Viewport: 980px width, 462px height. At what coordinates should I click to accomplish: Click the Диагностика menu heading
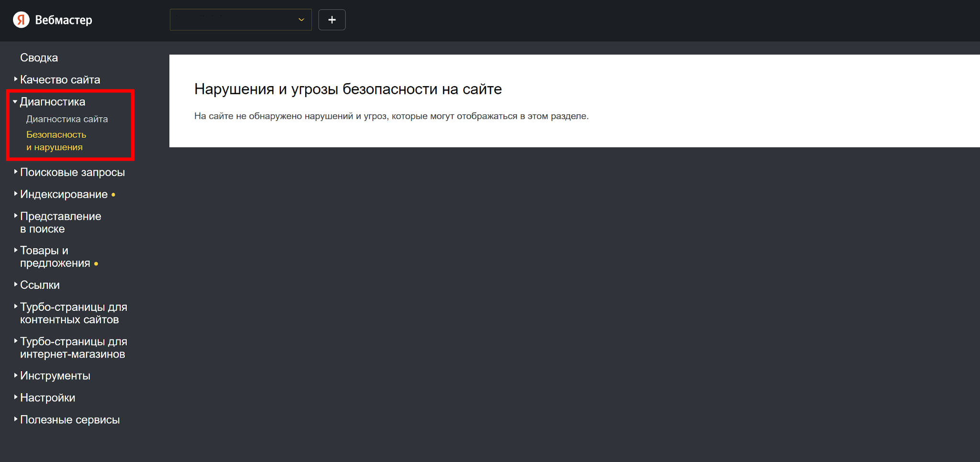[53, 101]
